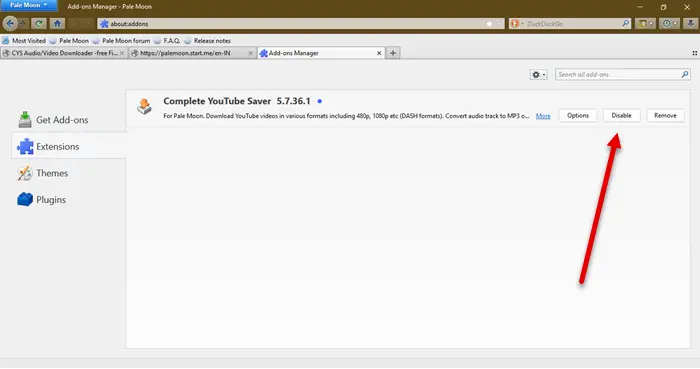This screenshot has width=700, height=369.
Task: Open the bookmarks menu button
Action: 645,24
